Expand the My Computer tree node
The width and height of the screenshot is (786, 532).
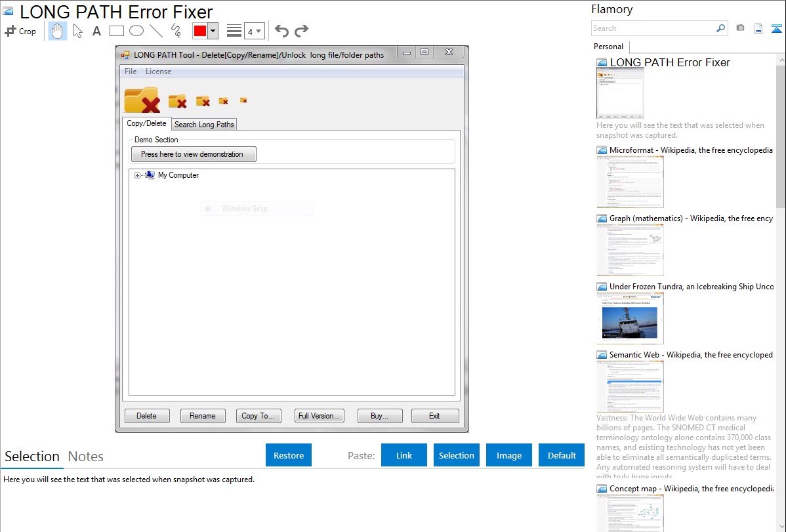[137, 176]
